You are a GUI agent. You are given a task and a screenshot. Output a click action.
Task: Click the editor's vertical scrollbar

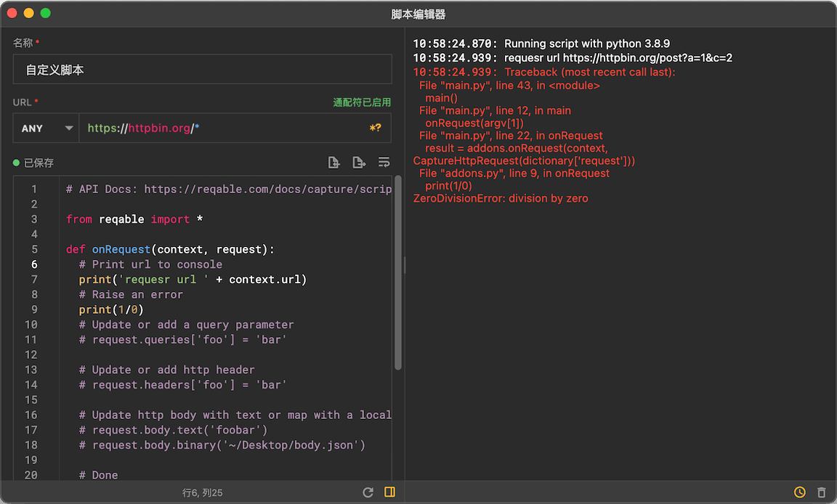tap(397, 273)
